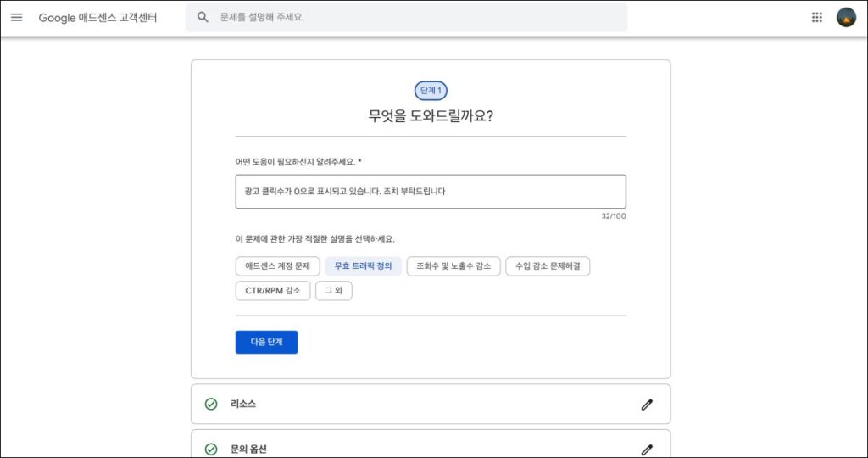Screen dimensions: 868x458
Task: Open the Google apps grid
Action: pyautogui.click(x=816, y=17)
